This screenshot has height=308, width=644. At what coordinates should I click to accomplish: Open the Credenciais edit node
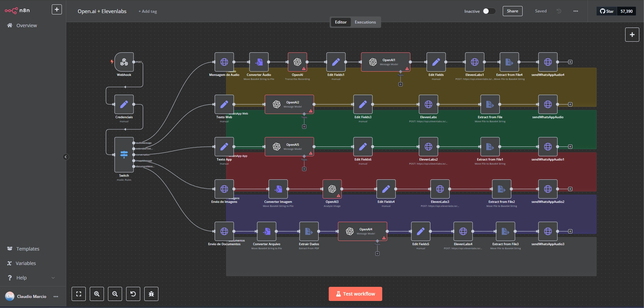click(124, 104)
